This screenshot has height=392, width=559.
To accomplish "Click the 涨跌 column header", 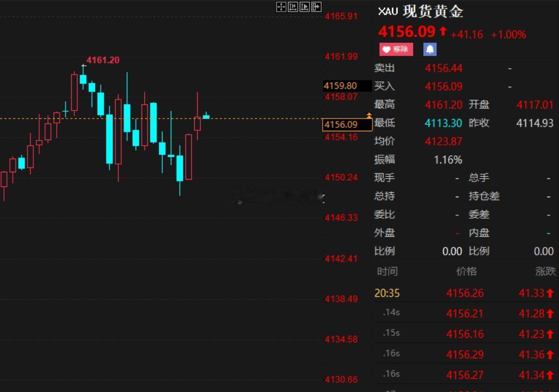I will click(545, 271).
